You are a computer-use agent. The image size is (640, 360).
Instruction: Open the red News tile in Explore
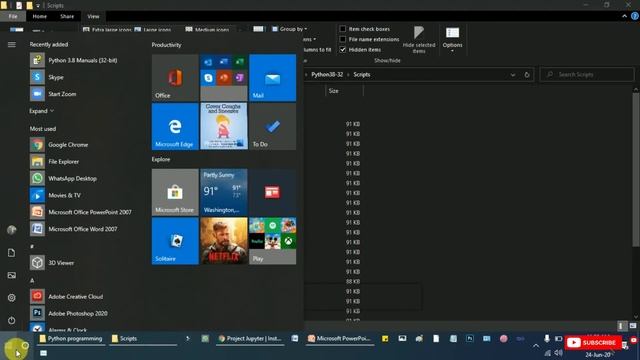pyautogui.click(x=273, y=192)
